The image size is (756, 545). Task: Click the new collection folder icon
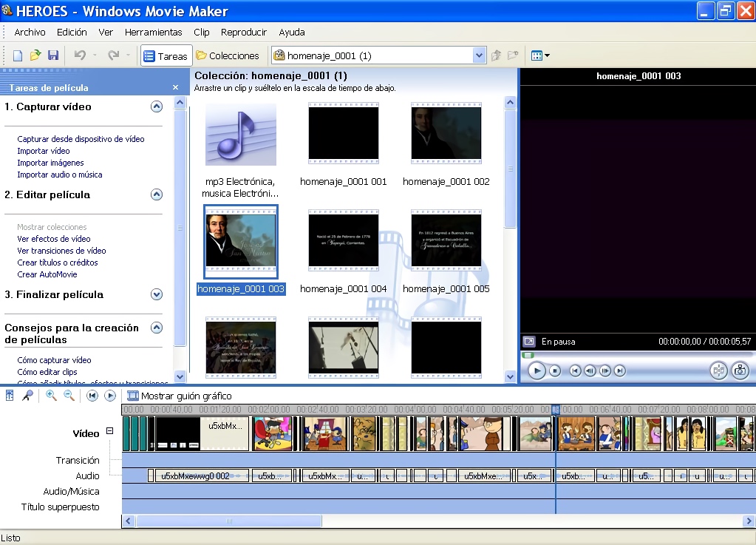point(513,55)
